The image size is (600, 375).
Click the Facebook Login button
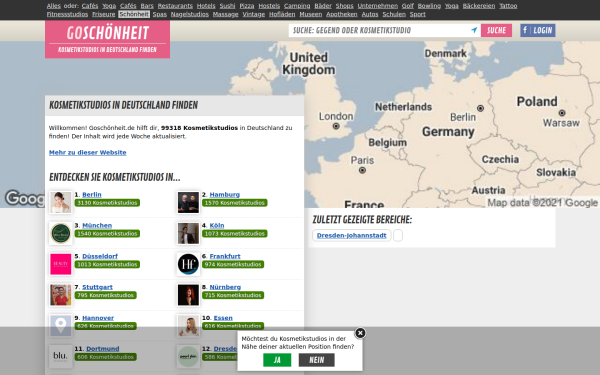[538, 30]
